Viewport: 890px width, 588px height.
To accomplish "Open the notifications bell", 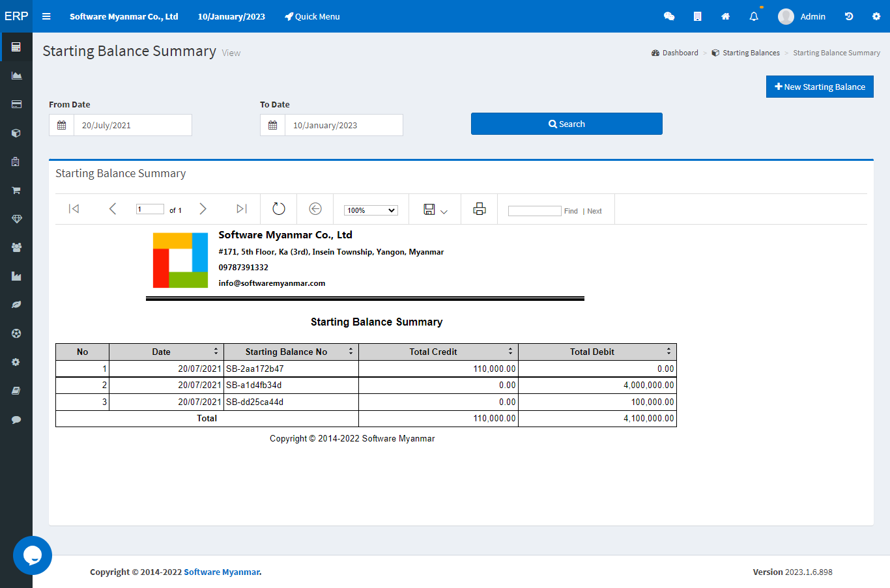I will (x=754, y=16).
